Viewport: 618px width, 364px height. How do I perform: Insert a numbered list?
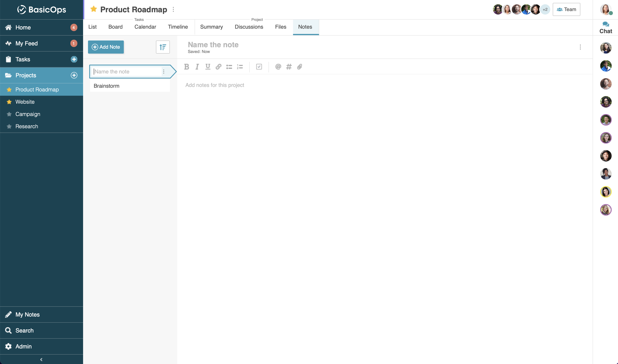pos(240,67)
